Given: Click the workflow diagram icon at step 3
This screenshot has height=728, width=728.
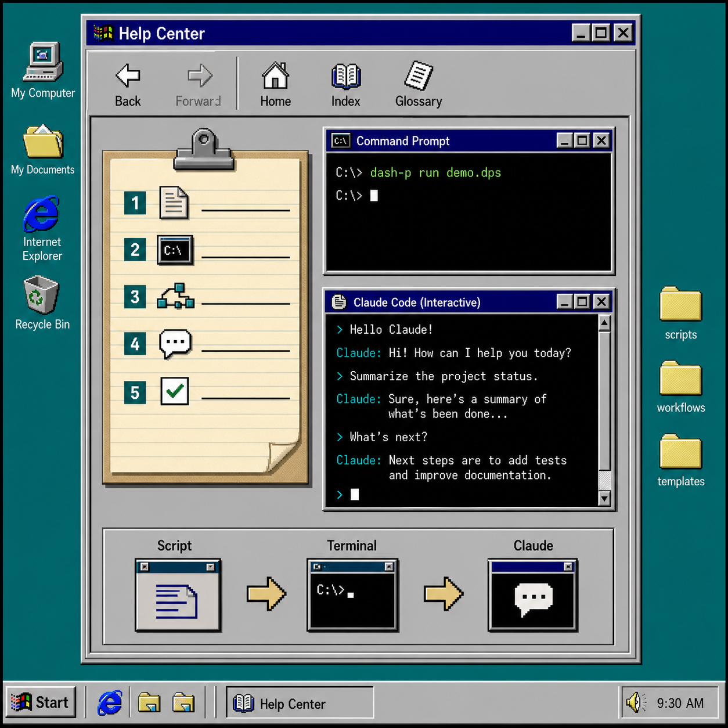Looking at the screenshot, I should click(175, 296).
